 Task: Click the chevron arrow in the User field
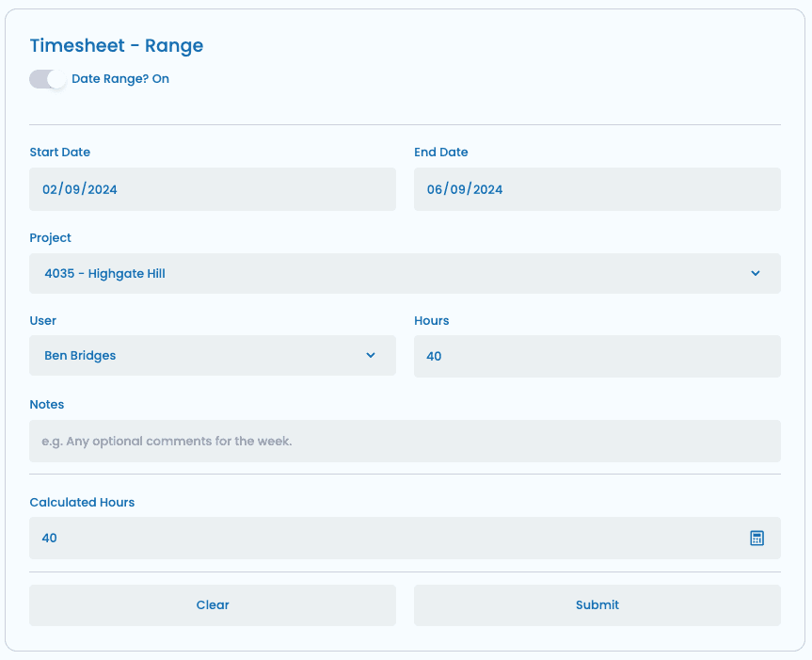click(370, 356)
